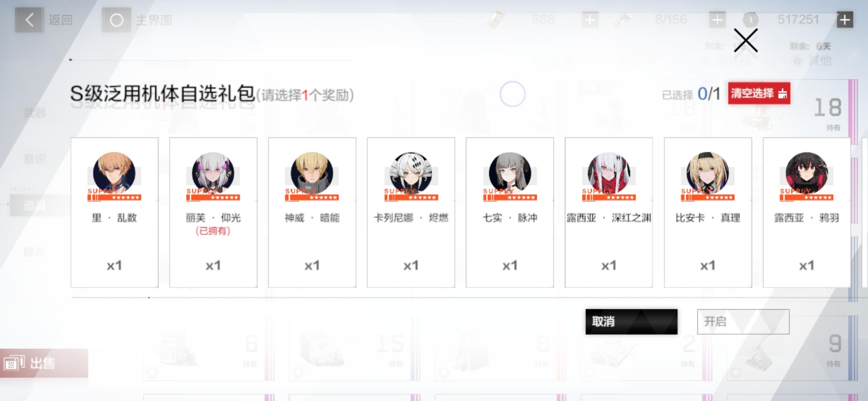Pick the 神威·暗能 character portrait
This screenshot has width=868, height=401.
pos(312,173)
